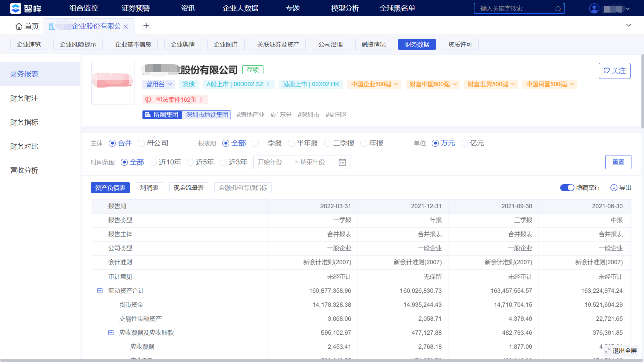
Task: Open 财务附注 in left sidebar
Action: click(40, 98)
